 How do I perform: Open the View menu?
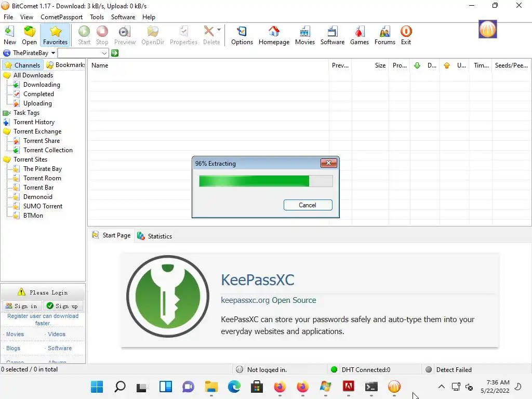(26, 17)
